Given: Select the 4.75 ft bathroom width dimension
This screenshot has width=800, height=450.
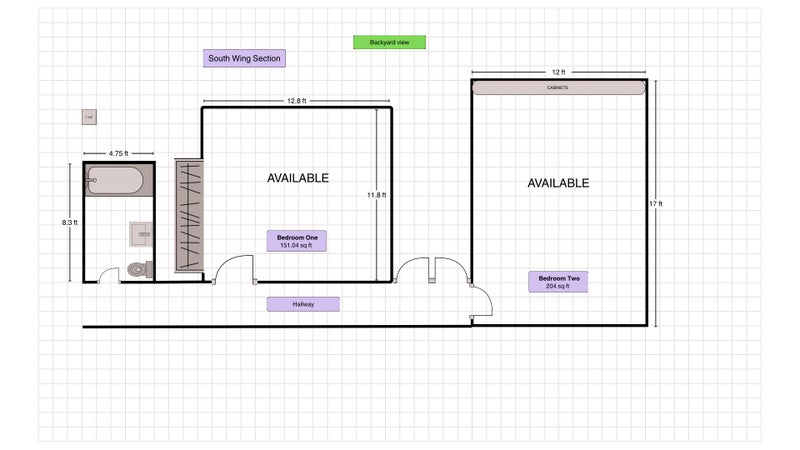Looking at the screenshot, I should point(119,153).
